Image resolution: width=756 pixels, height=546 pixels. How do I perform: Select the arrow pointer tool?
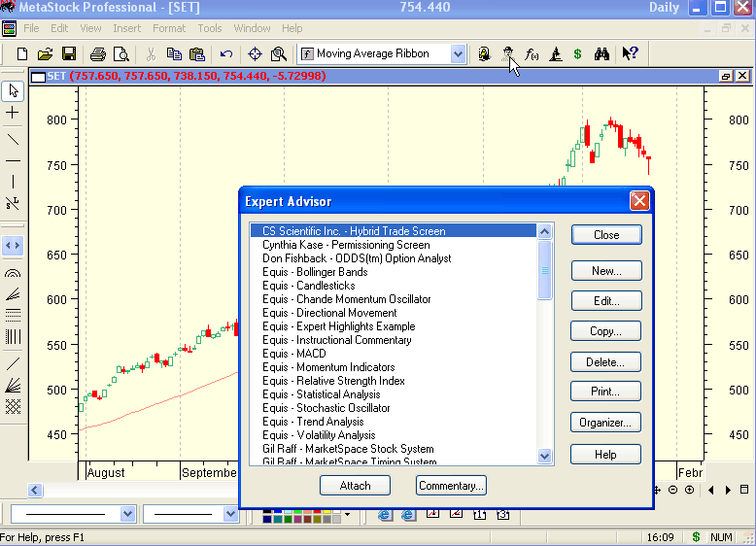[13, 90]
